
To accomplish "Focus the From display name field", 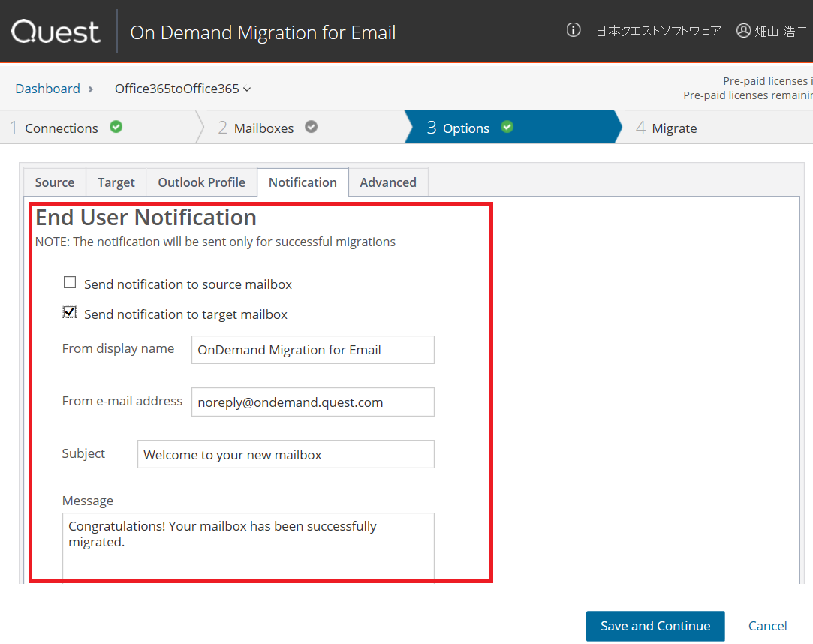I will click(x=312, y=350).
